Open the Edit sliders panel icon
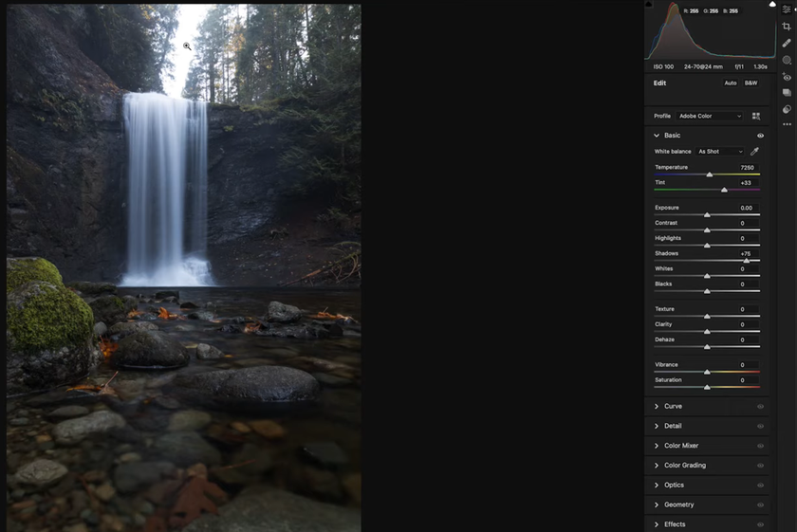The width and height of the screenshot is (797, 532). click(x=787, y=9)
